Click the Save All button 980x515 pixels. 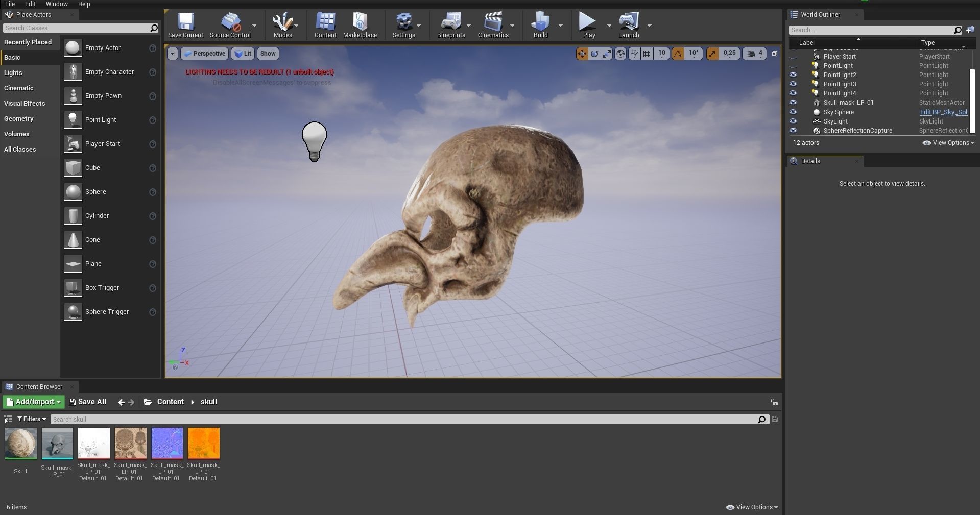pyautogui.click(x=87, y=402)
